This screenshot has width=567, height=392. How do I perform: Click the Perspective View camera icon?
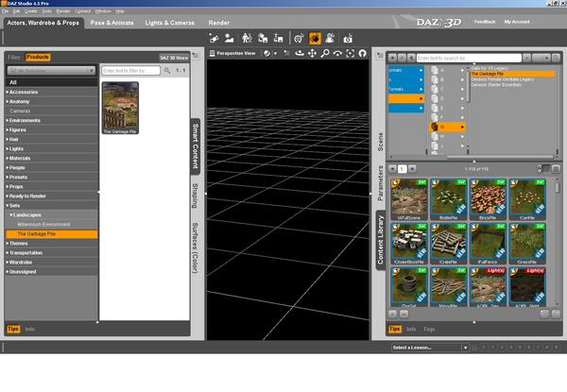(213, 53)
